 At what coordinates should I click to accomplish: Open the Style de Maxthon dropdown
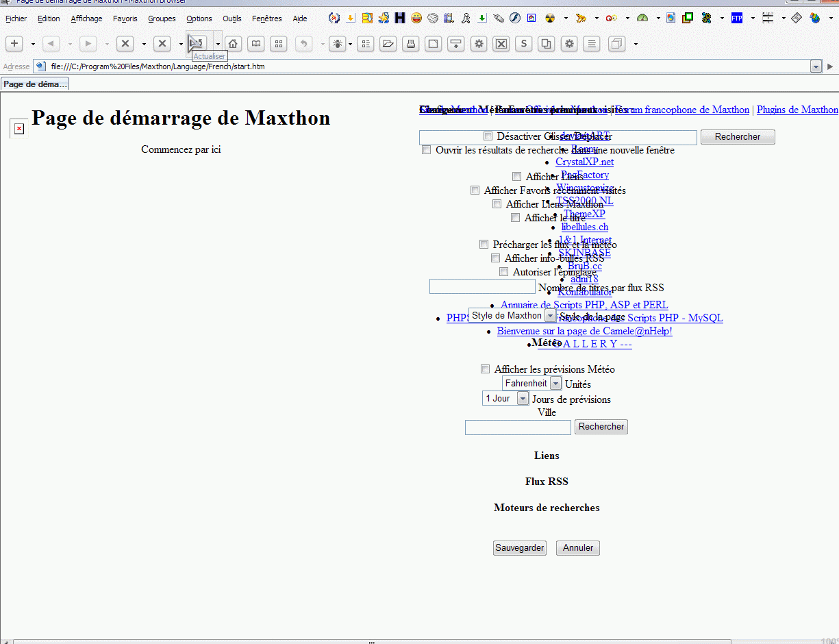[513, 315]
